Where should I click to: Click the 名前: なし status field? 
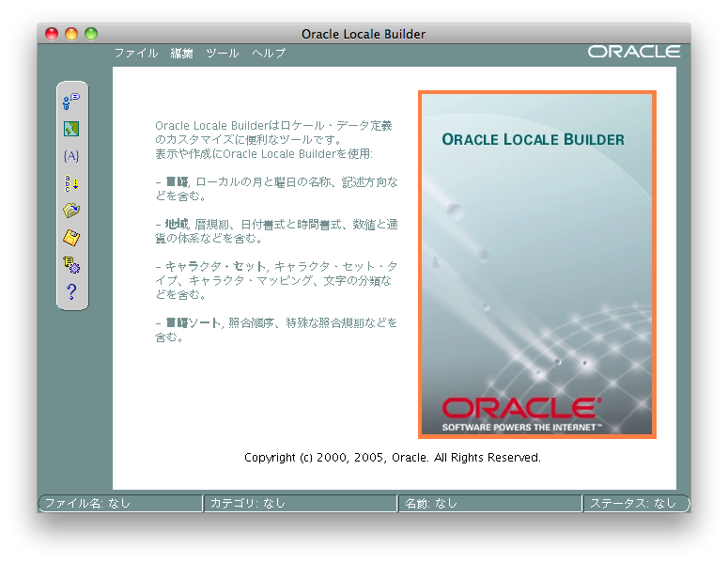coord(490,503)
